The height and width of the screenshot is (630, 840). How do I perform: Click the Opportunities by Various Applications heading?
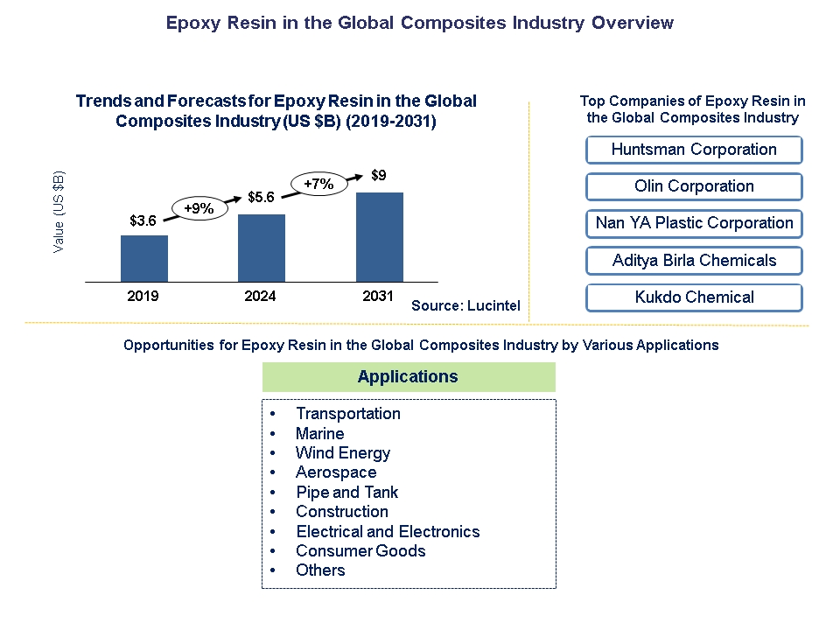pos(421,345)
